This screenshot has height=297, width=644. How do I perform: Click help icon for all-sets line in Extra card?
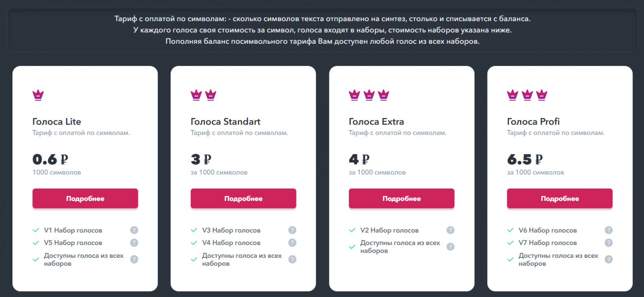(x=450, y=247)
